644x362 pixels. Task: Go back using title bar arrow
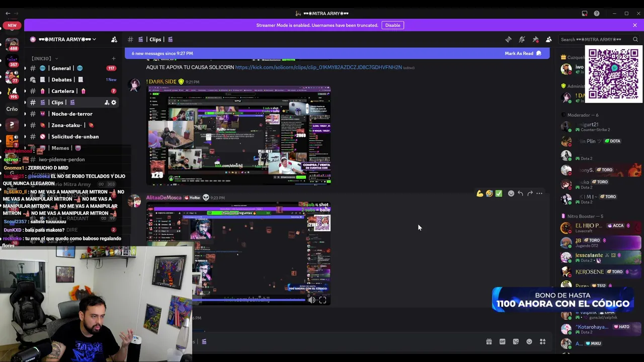[8, 14]
